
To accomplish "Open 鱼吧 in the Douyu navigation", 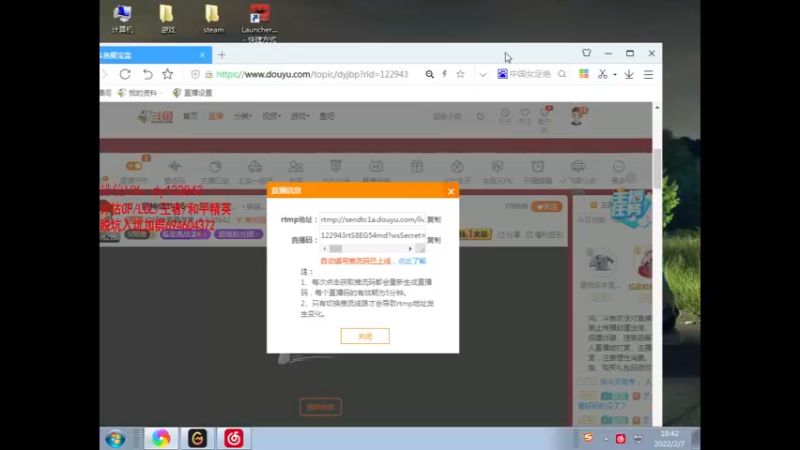I will tap(327, 116).
